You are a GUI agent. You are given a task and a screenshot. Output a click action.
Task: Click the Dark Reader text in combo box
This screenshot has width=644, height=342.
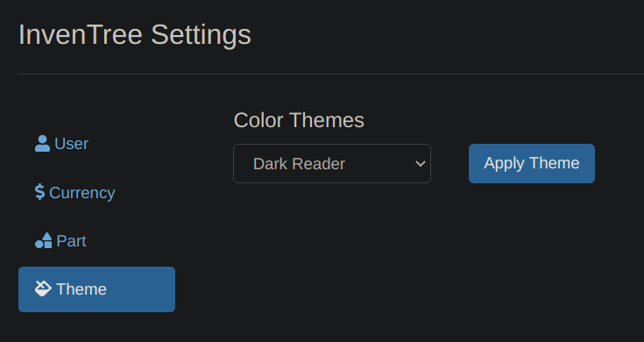point(299,164)
